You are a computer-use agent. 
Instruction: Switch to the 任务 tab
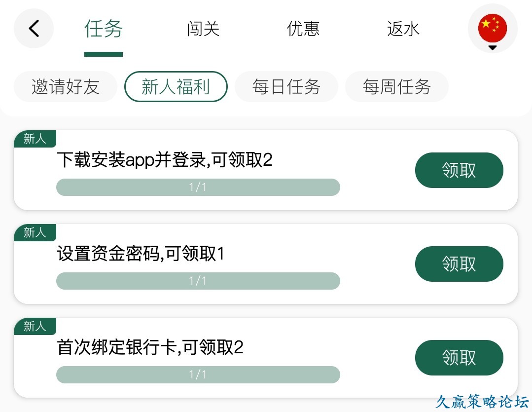click(x=104, y=29)
